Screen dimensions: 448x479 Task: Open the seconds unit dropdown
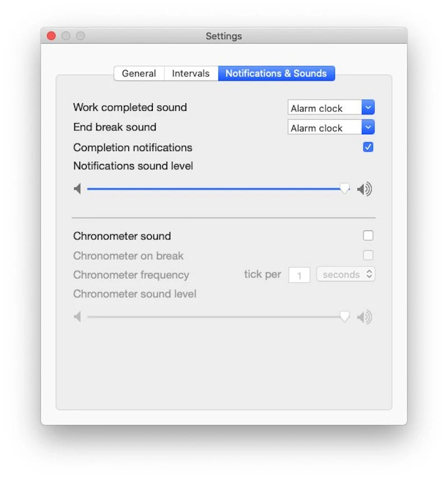click(x=346, y=275)
